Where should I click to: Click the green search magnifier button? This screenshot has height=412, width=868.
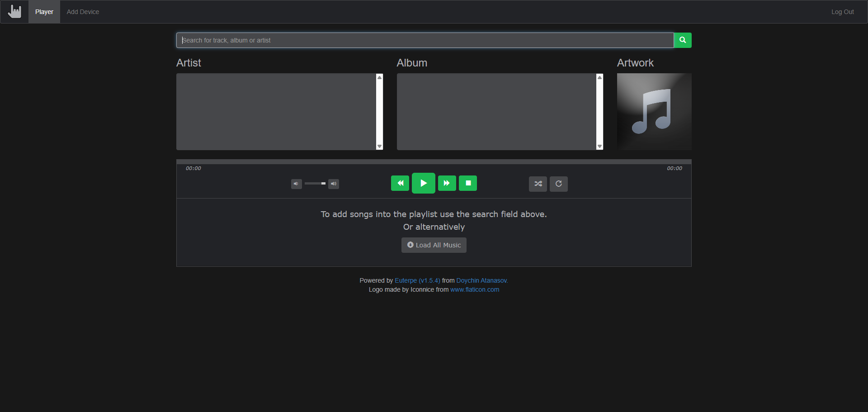683,40
